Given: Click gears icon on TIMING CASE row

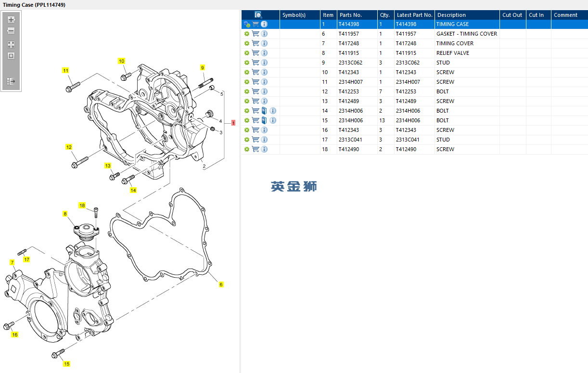Looking at the screenshot, I should tap(247, 24).
